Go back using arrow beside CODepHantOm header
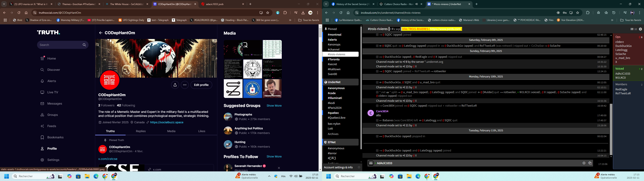 pos(101,33)
